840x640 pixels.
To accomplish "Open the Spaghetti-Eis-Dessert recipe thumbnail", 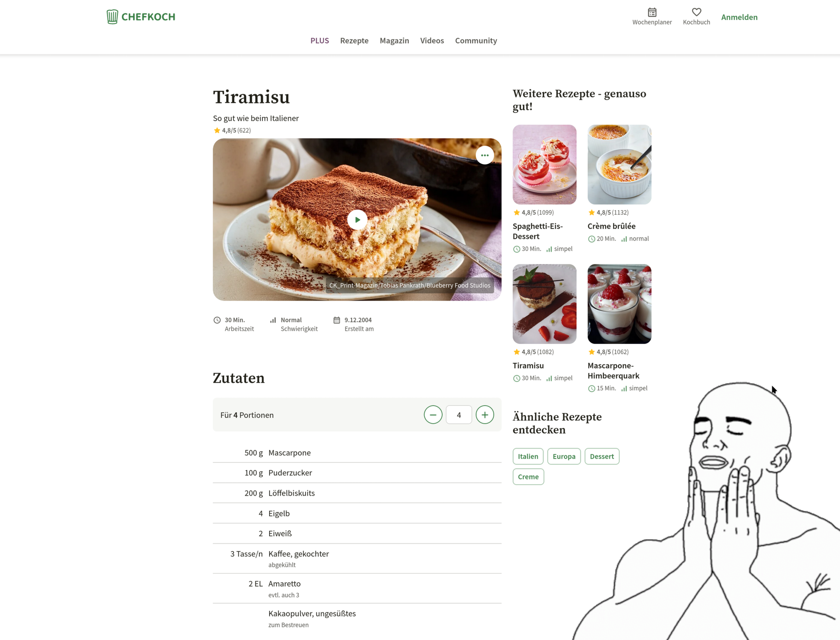I will (544, 164).
